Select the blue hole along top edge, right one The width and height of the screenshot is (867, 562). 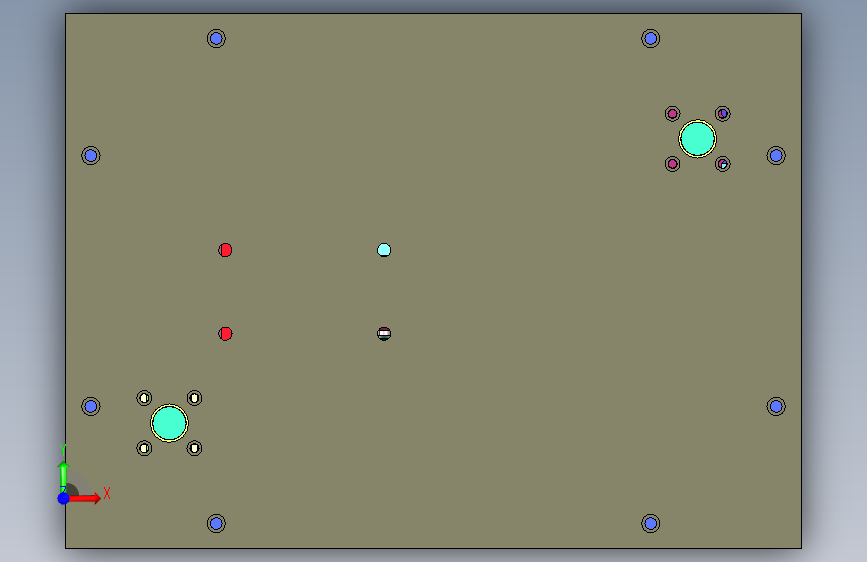(650, 38)
